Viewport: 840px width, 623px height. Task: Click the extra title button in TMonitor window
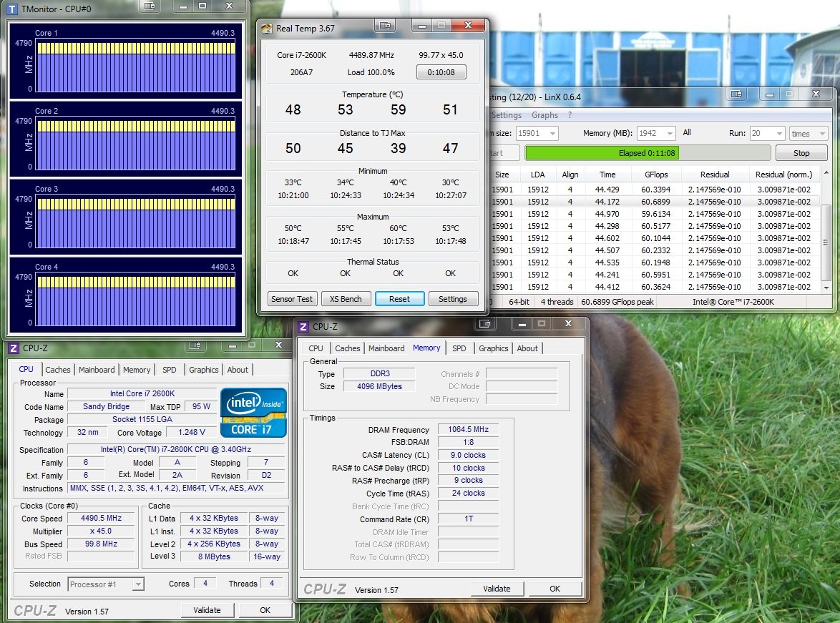click(x=150, y=6)
